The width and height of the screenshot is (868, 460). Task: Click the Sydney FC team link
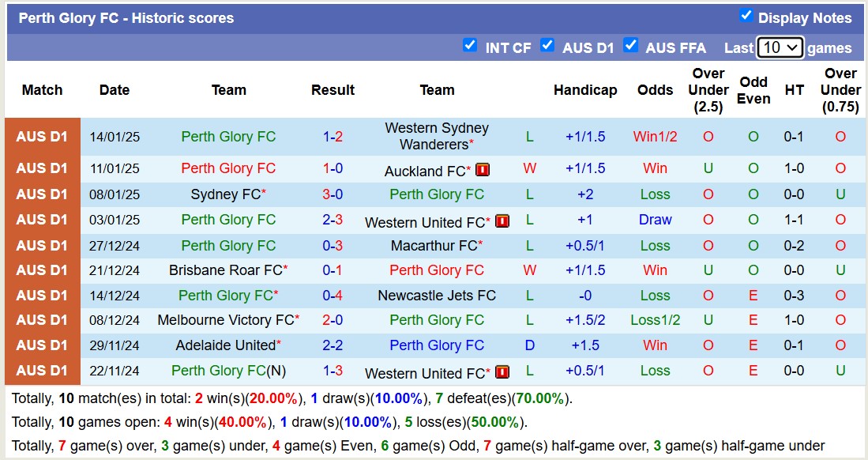point(224,194)
